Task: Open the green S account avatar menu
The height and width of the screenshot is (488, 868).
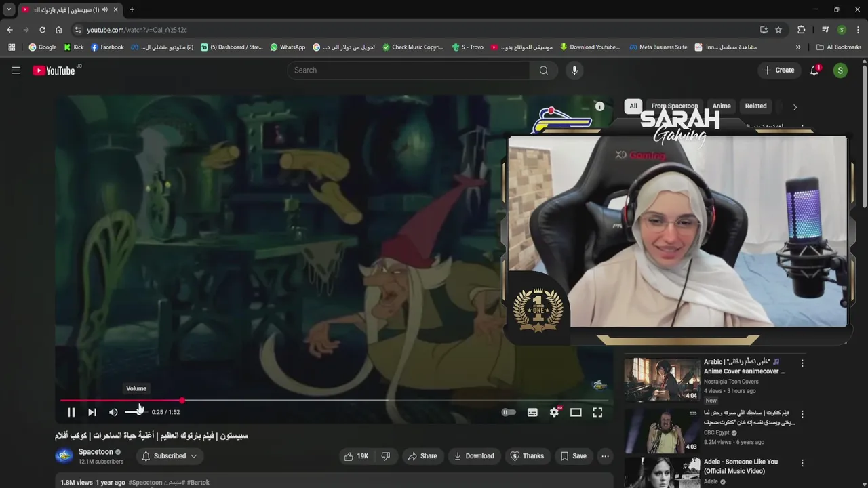Action: (x=840, y=70)
